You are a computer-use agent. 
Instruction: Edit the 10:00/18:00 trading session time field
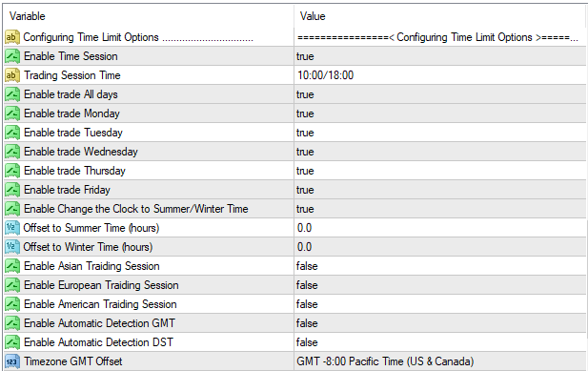440,75
